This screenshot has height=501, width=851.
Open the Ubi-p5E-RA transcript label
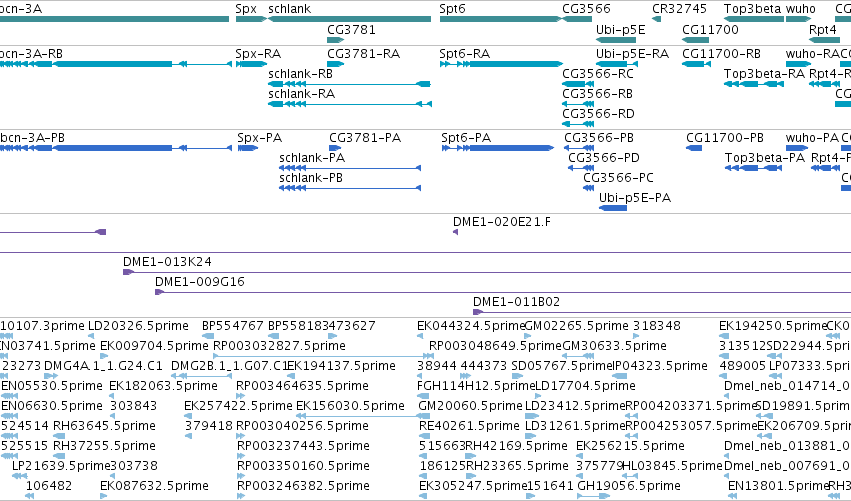(632, 54)
